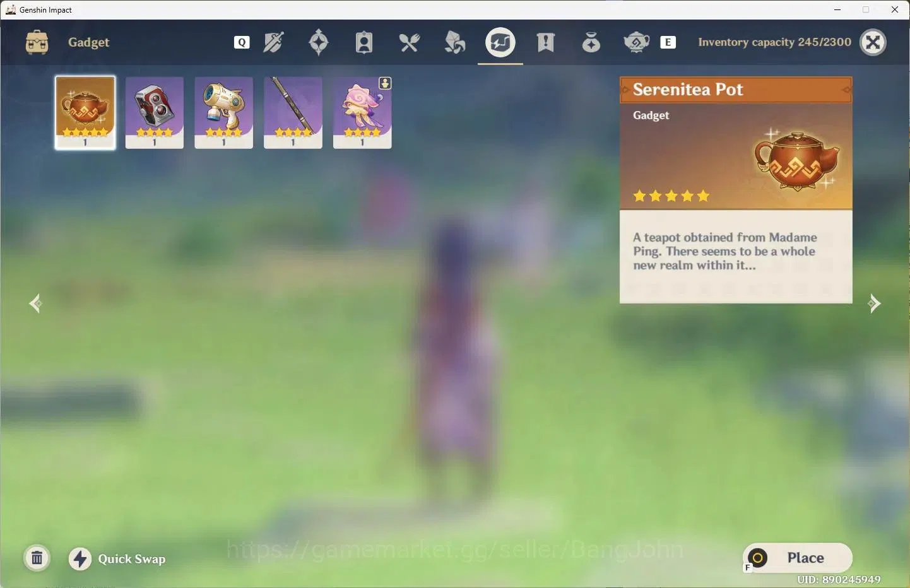Click the Place button

pyautogui.click(x=798, y=558)
